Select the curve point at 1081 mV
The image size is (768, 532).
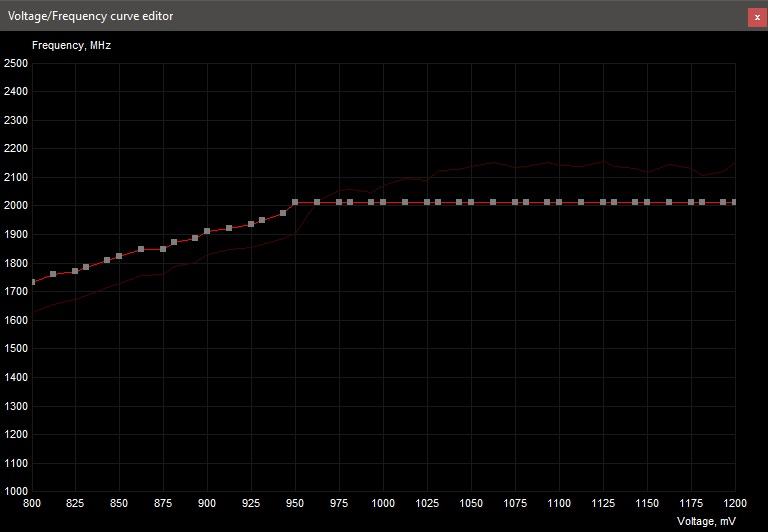coord(526,202)
